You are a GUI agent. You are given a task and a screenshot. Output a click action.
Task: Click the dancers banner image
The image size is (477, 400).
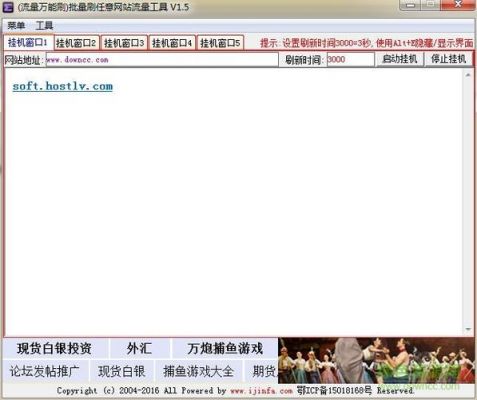point(376,361)
